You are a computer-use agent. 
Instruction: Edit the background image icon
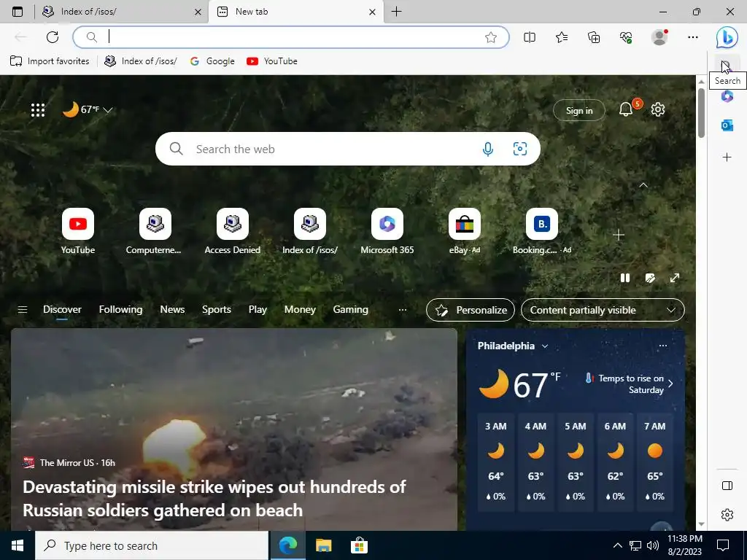(x=650, y=278)
